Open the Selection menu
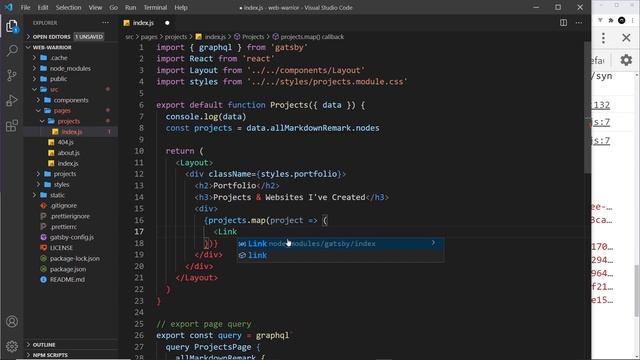The height and width of the screenshot is (360, 640). 68,7
